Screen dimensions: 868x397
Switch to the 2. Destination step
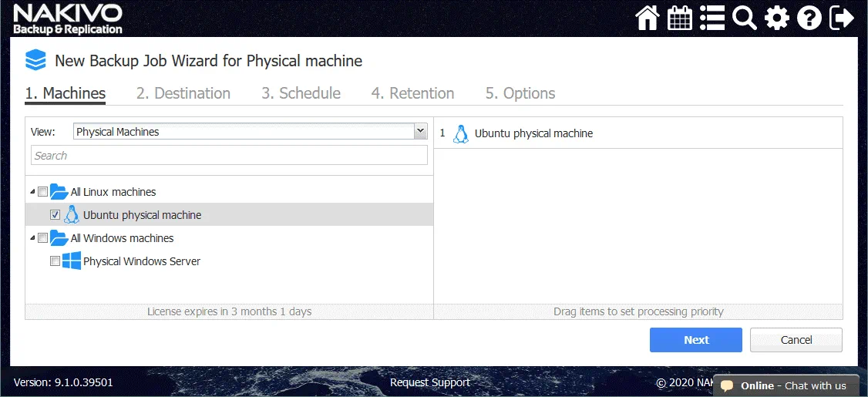[x=183, y=93]
